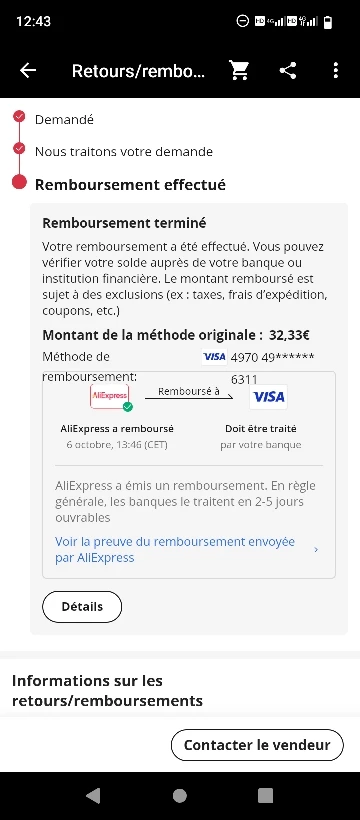Image resolution: width=360 pixels, height=820 pixels.
Task: Click the large VISA logo
Action: tap(268, 397)
